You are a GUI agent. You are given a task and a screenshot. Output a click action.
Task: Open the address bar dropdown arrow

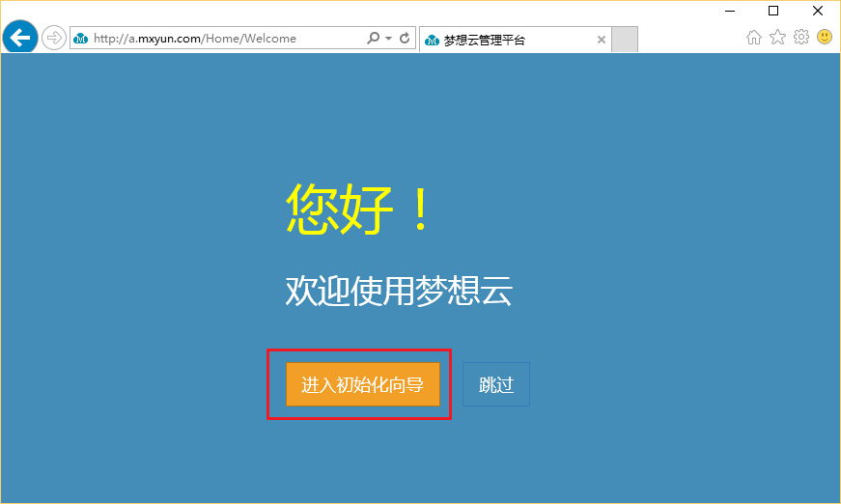coord(389,38)
